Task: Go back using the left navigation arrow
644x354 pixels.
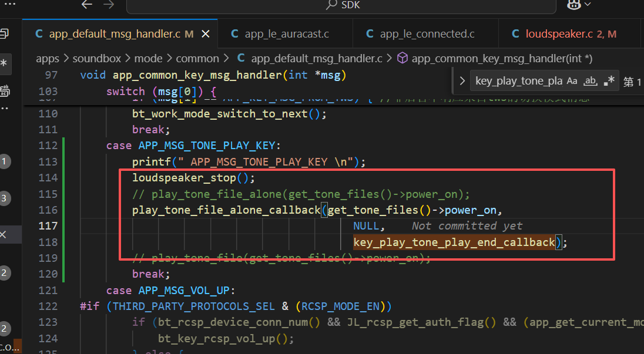Action: (86, 5)
